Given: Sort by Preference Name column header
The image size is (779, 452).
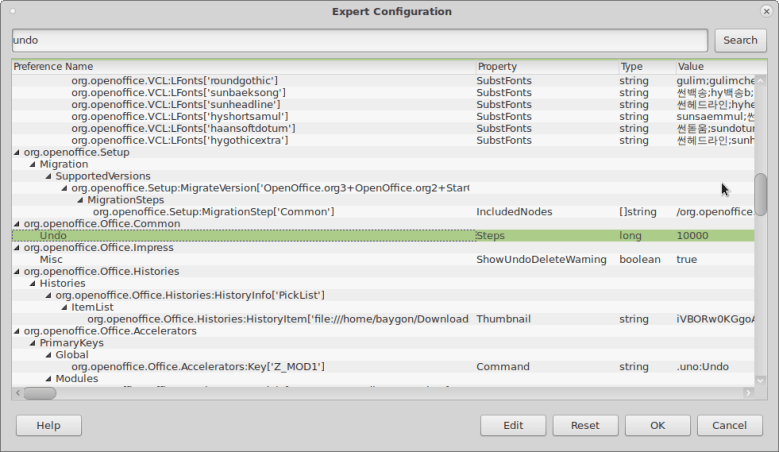Looking at the screenshot, I should 240,66.
